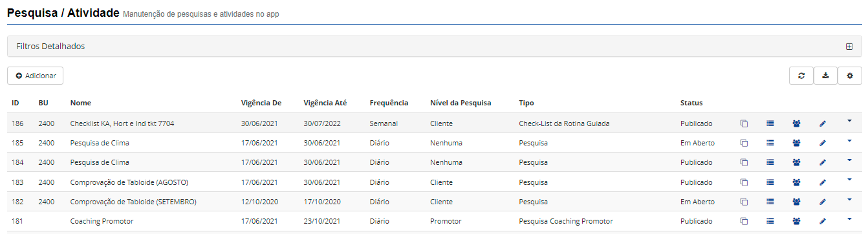The width and height of the screenshot is (868, 234).
Task: Open dropdown arrow for row 181
Action: pyautogui.click(x=849, y=218)
